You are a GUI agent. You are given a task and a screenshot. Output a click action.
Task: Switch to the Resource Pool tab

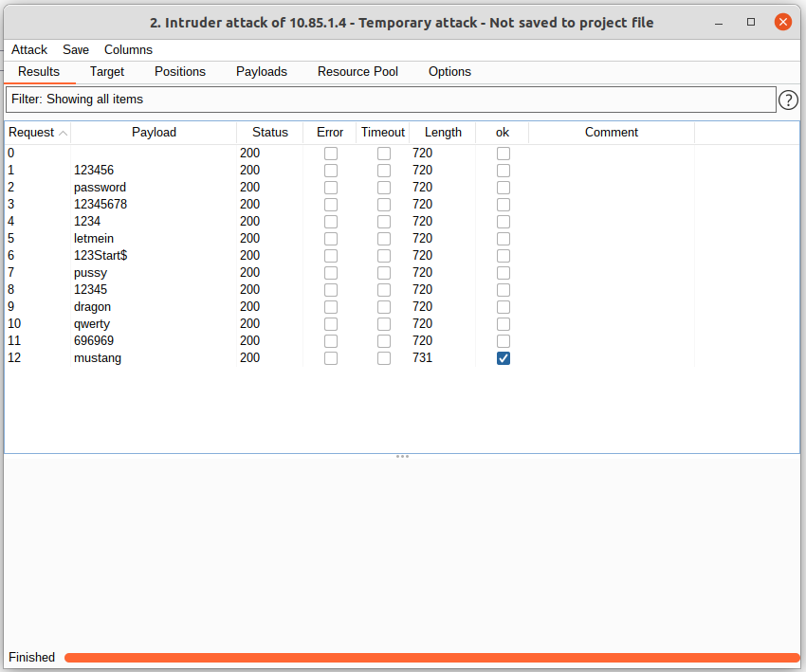click(x=357, y=72)
